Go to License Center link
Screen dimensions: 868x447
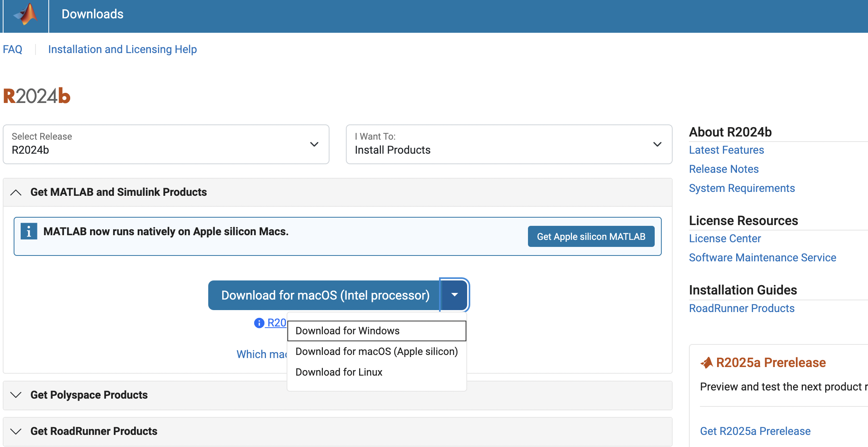pyautogui.click(x=725, y=238)
